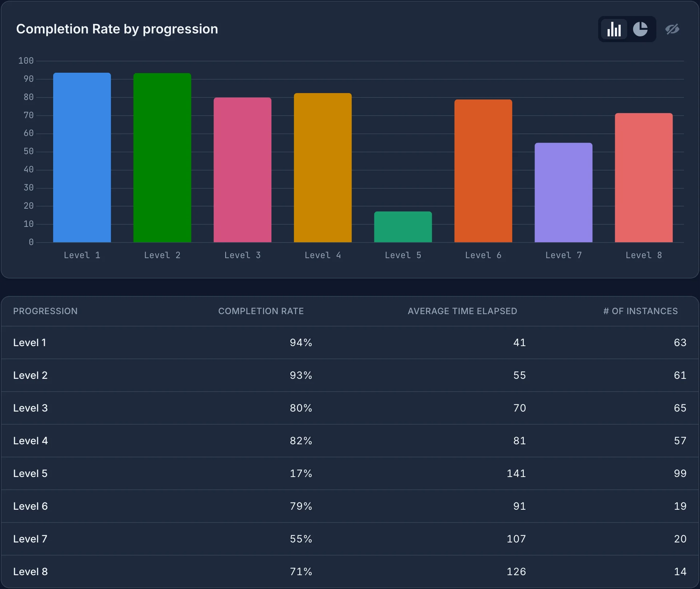The height and width of the screenshot is (589, 700).
Task: Sort by # OF INSTANCES header
Action: pyautogui.click(x=640, y=311)
